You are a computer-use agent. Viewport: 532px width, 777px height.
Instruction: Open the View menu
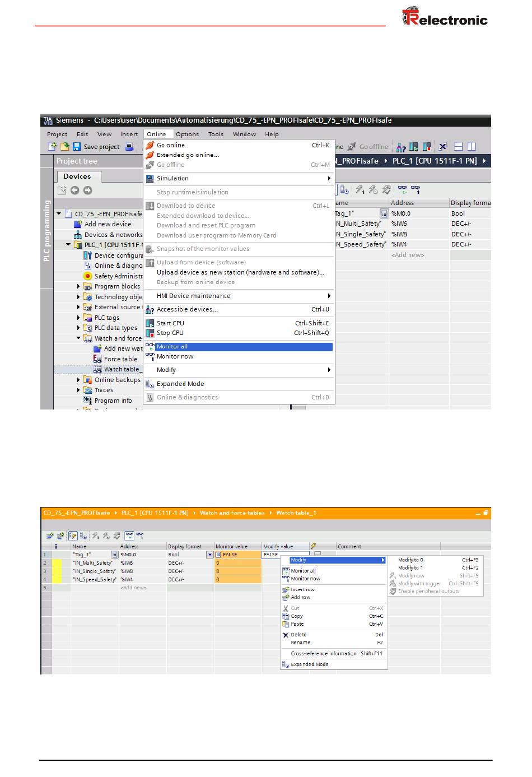click(104, 134)
